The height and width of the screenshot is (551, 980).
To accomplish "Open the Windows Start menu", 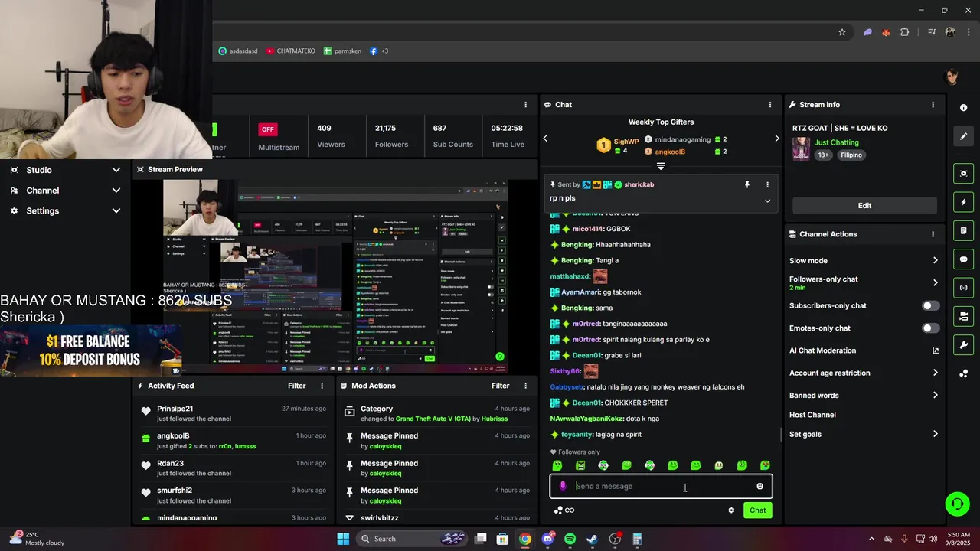I will [342, 539].
